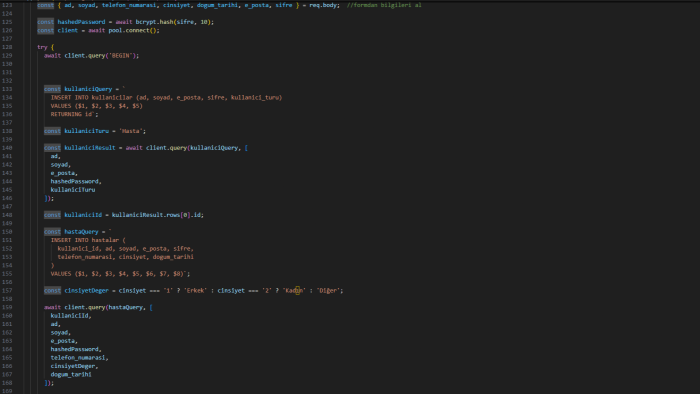Click 'bcrypt.hash' on line 125
Screen dimensions: 700x394
coord(154,22)
